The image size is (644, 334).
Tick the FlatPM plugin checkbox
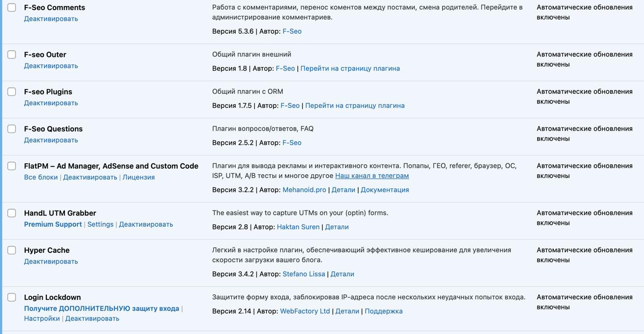click(x=12, y=166)
